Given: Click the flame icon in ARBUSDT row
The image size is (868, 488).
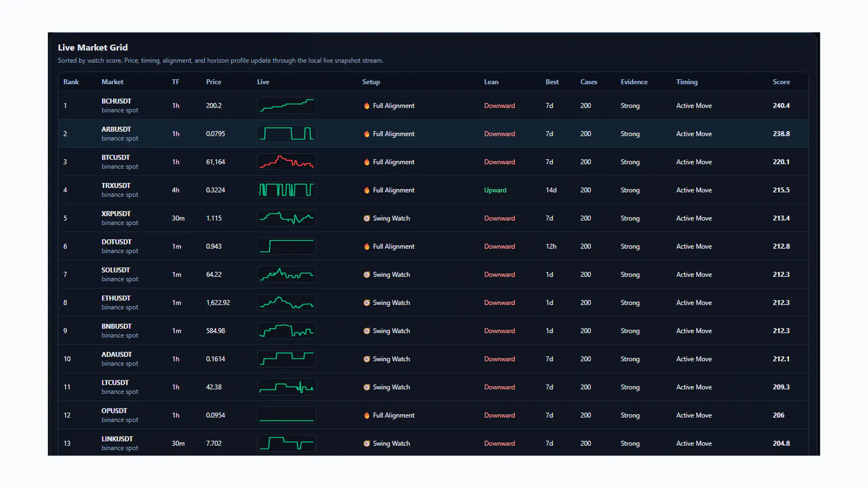Looking at the screenshot, I should click(x=367, y=134).
